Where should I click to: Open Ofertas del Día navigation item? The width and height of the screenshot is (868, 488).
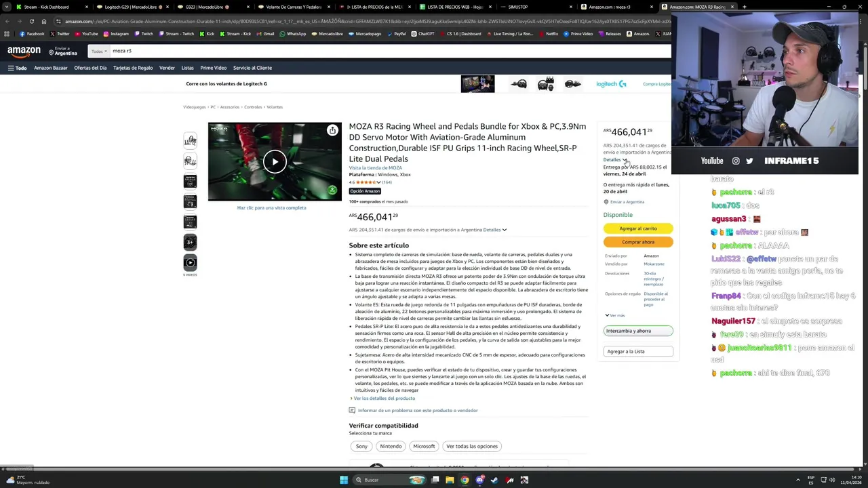coord(90,68)
